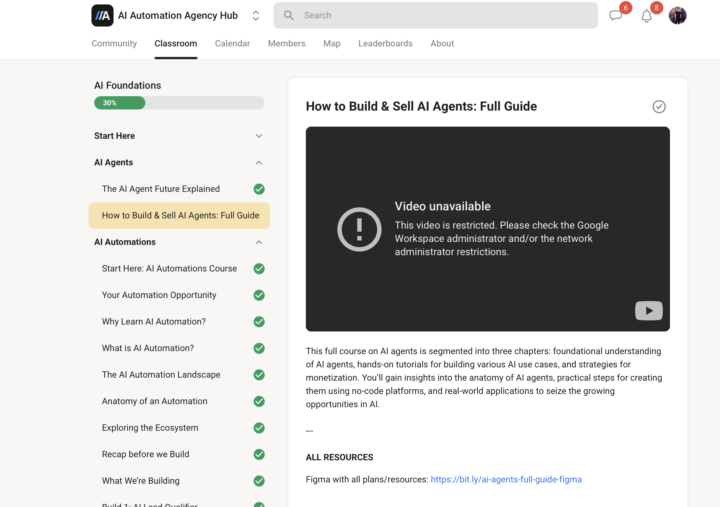This screenshot has height=507, width=720.
Task: Select How to Build & Sell AI Agents lesson
Action: 179,215
